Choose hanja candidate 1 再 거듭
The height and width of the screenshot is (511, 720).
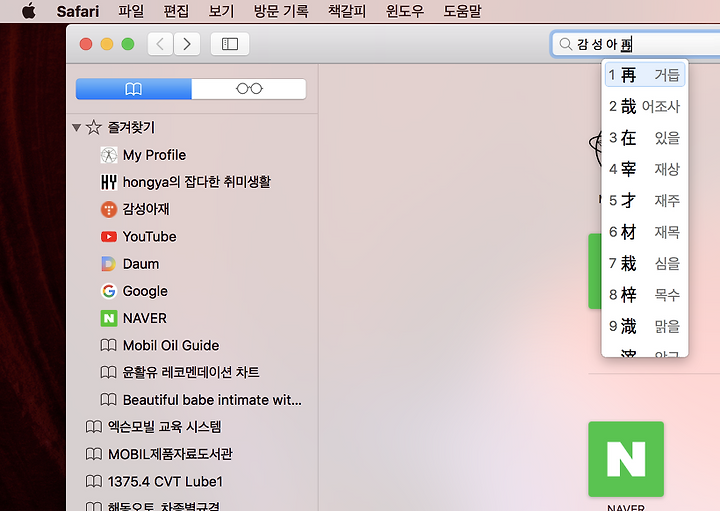645,75
